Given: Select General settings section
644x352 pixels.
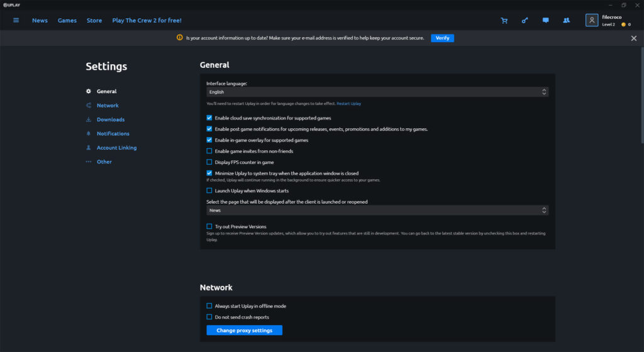Looking at the screenshot, I should 106,92.
